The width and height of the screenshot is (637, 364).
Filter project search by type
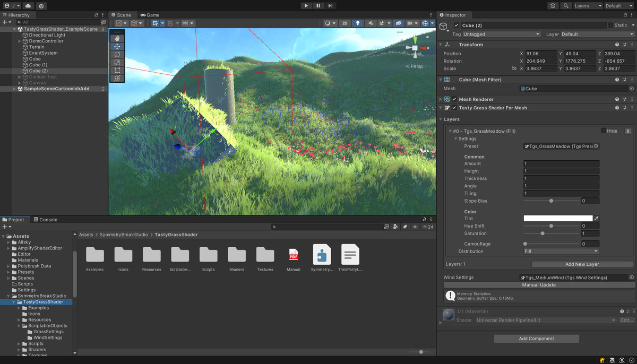(x=395, y=227)
